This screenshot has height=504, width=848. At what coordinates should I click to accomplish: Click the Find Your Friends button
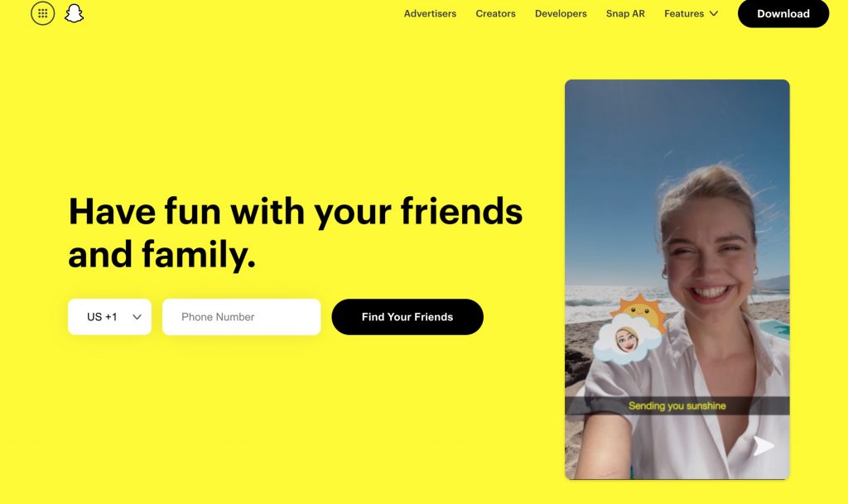pos(407,317)
